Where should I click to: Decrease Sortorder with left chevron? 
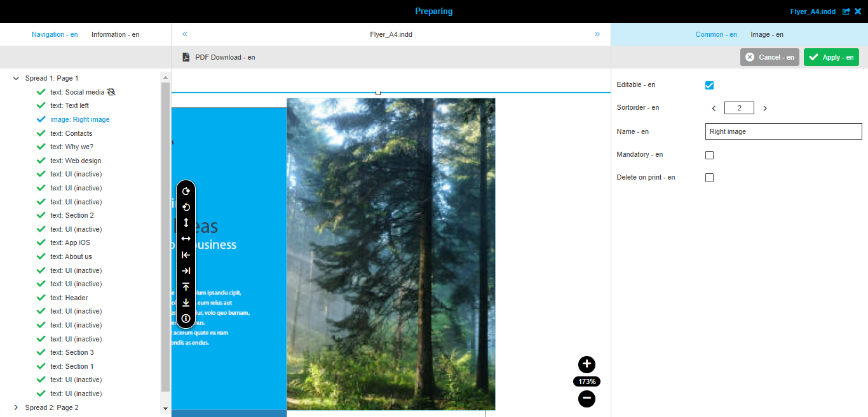tap(714, 109)
